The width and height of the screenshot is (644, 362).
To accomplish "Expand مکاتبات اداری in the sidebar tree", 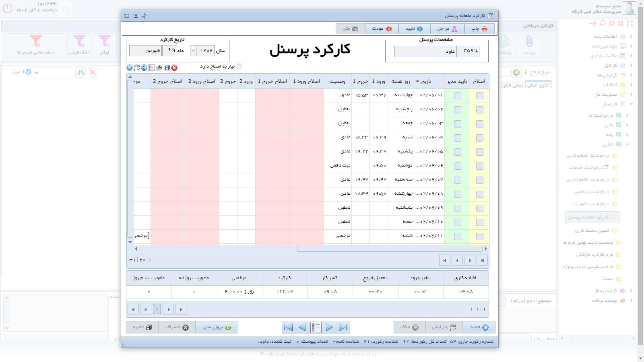I will [x=631, y=56].
